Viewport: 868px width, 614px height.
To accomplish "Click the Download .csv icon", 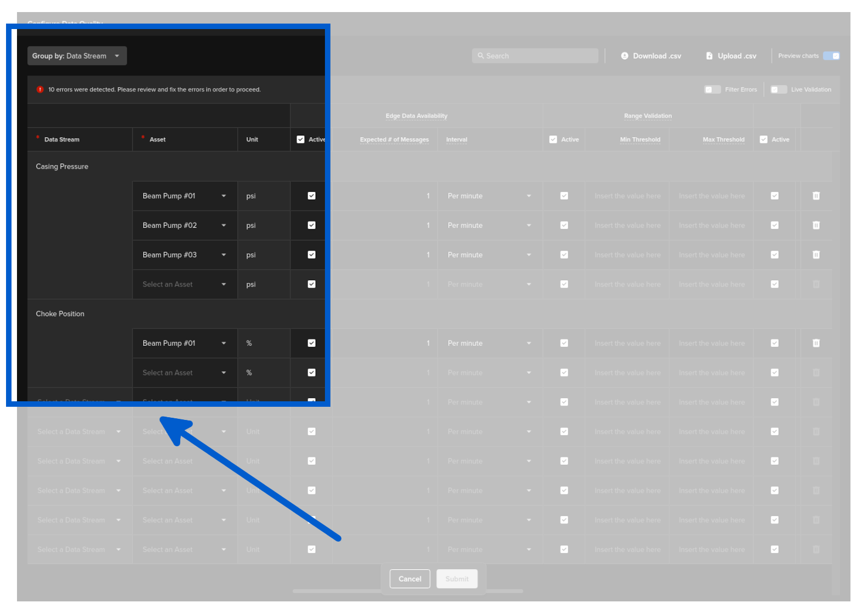I will 624,56.
